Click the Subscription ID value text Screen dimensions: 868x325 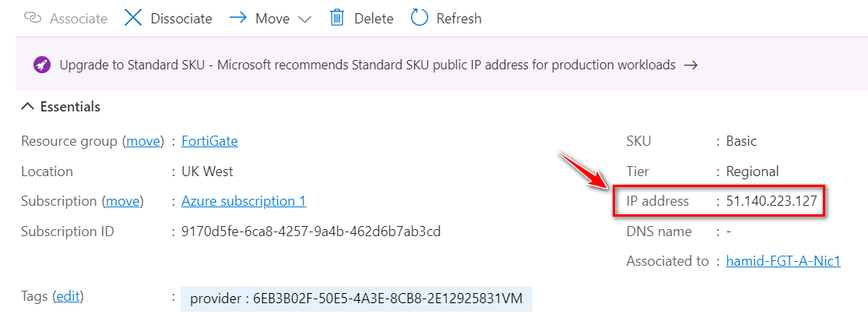point(311,231)
